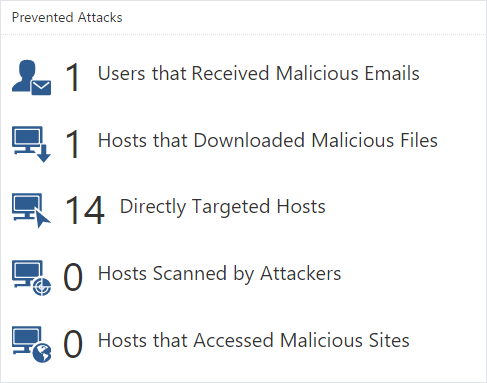The width and height of the screenshot is (487, 383).
Task: Click the crosshair target badge
Action: [42, 287]
